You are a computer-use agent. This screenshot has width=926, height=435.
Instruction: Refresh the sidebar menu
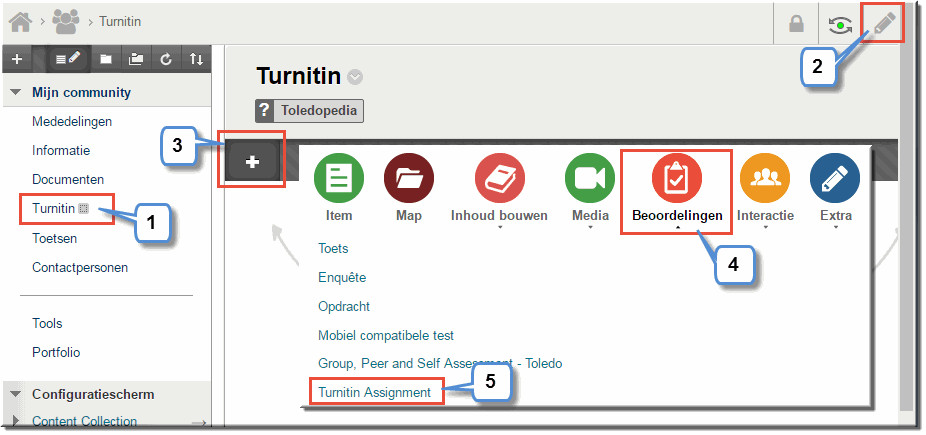point(166,59)
